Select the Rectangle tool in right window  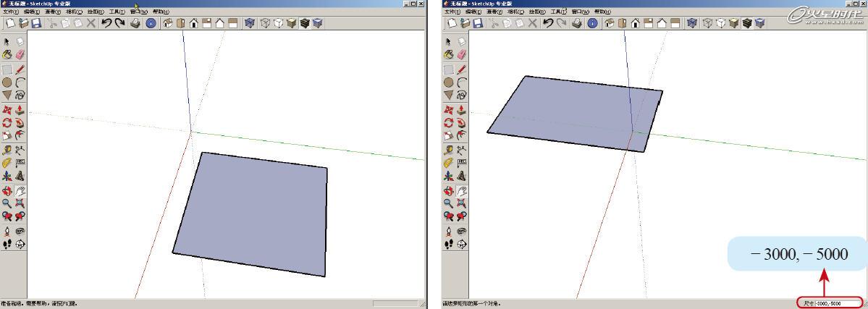click(448, 69)
